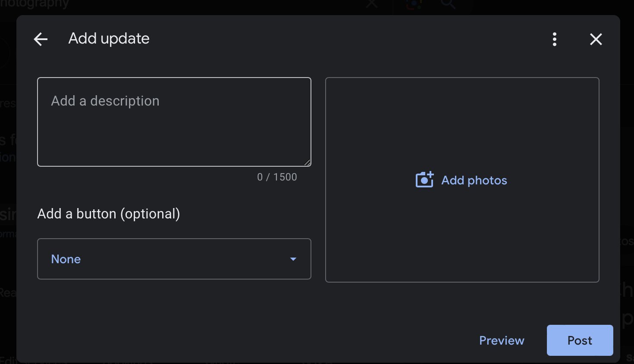
Task: Open the Preview of your update
Action: tap(502, 340)
